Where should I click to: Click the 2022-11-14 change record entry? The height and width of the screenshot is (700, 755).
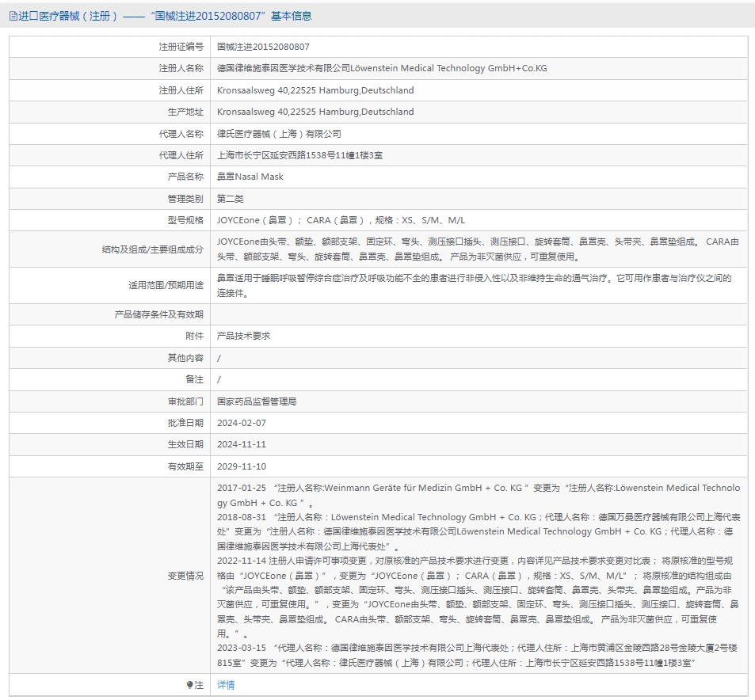[x=479, y=597]
